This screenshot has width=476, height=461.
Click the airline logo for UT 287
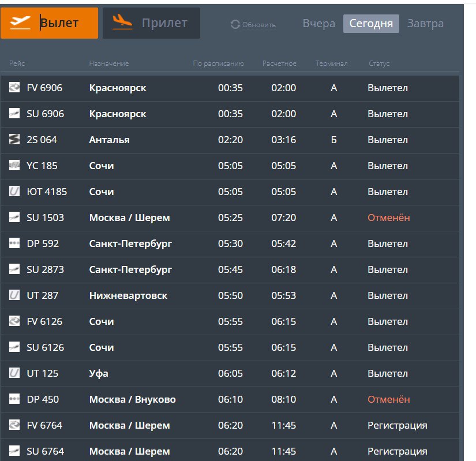tap(14, 295)
